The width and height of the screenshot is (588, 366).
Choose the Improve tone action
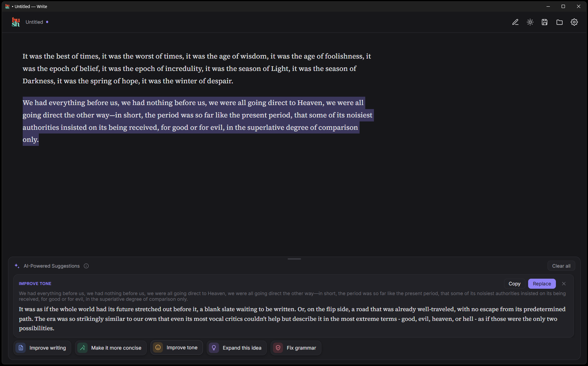coord(177,348)
